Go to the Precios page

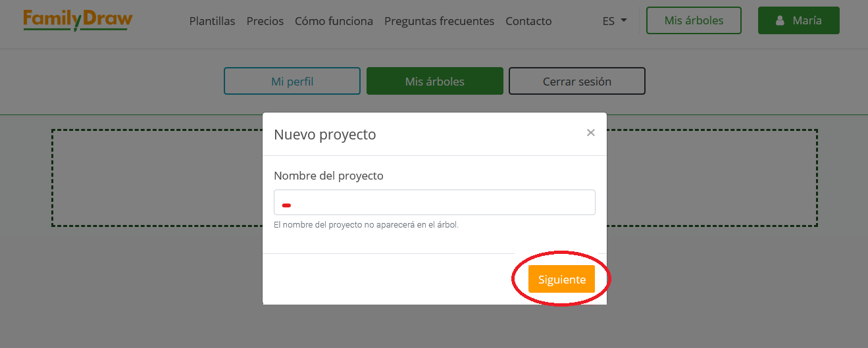tap(265, 21)
